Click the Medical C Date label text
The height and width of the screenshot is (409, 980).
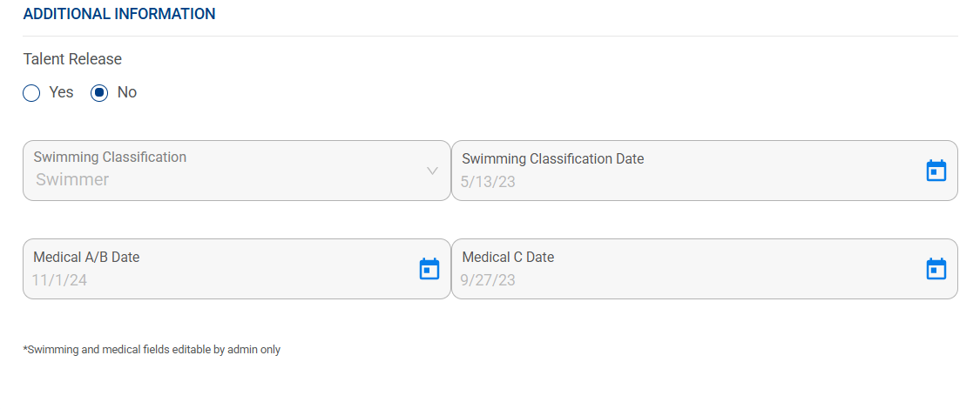click(x=508, y=258)
